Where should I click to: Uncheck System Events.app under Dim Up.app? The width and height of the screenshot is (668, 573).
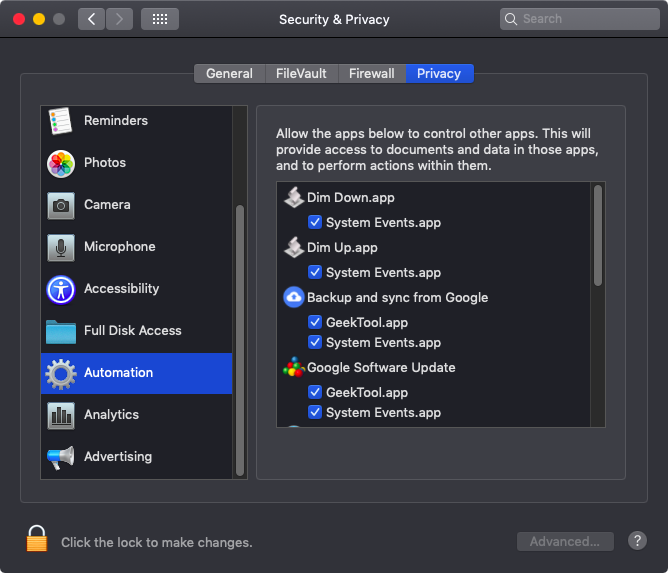pos(315,272)
